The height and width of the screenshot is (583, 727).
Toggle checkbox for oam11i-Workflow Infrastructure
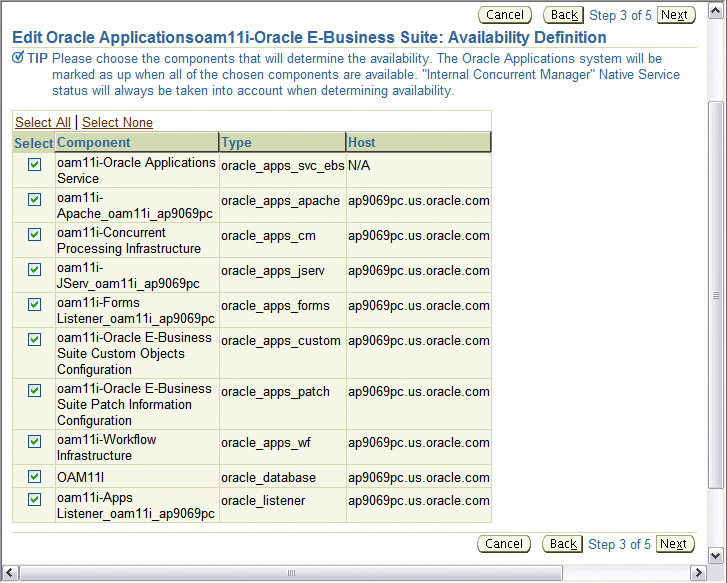click(x=34, y=442)
